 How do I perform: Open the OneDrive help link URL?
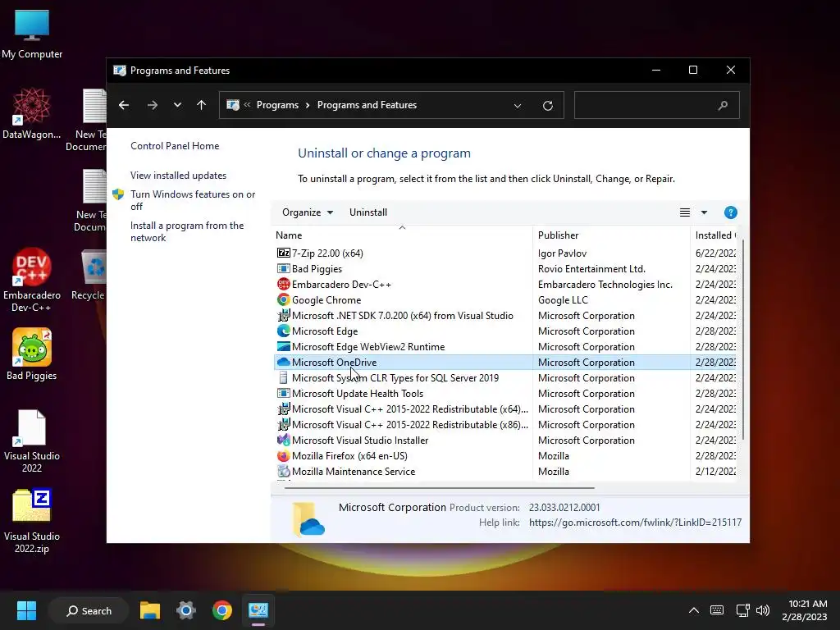pos(636,523)
